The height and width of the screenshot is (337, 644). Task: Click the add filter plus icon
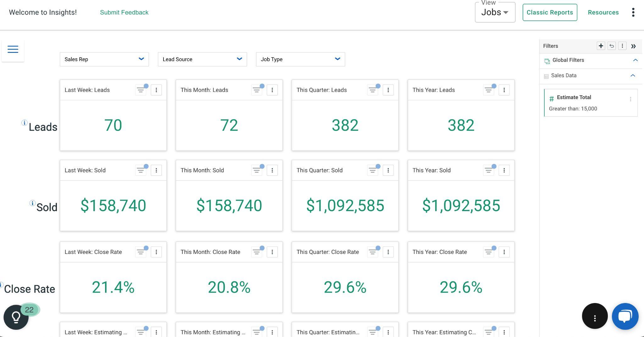[x=601, y=46]
